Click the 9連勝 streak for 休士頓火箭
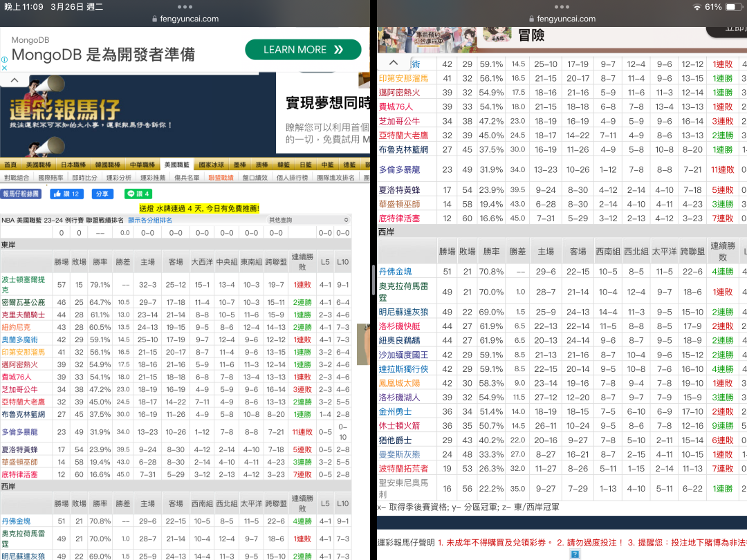747x560 pixels. tap(723, 426)
